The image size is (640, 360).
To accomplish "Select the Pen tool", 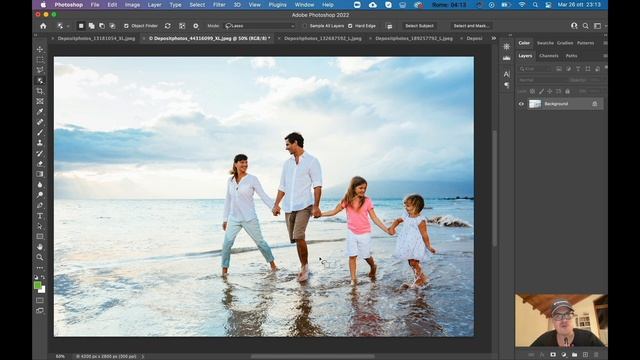I will (40, 205).
